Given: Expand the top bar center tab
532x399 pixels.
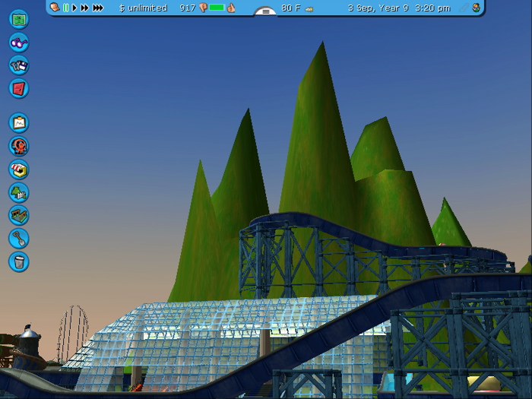Looking at the screenshot, I should (x=266, y=11).
